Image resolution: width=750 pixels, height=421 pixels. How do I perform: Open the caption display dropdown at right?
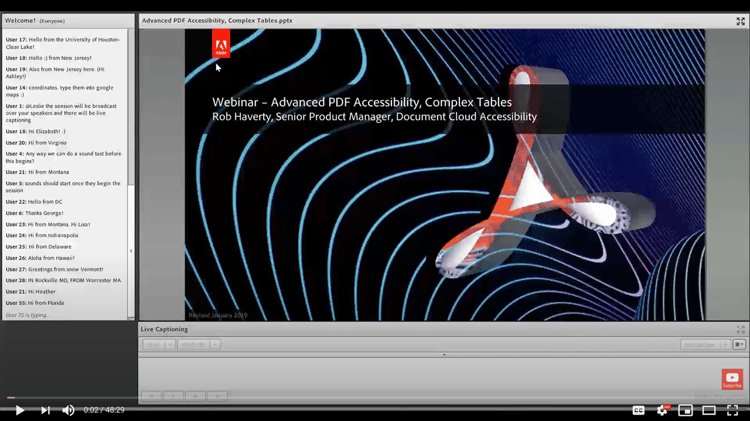[x=704, y=344]
